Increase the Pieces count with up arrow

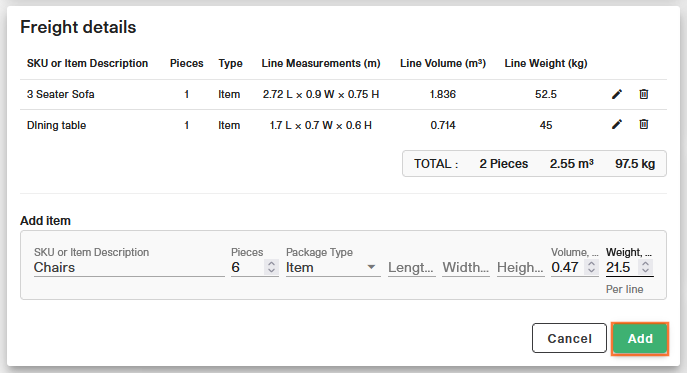coord(271,263)
